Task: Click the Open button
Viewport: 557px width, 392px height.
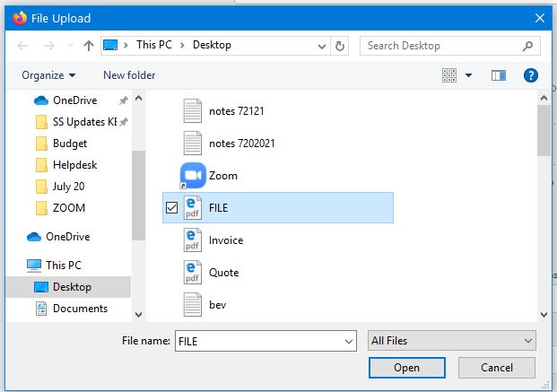Action: pyautogui.click(x=406, y=368)
